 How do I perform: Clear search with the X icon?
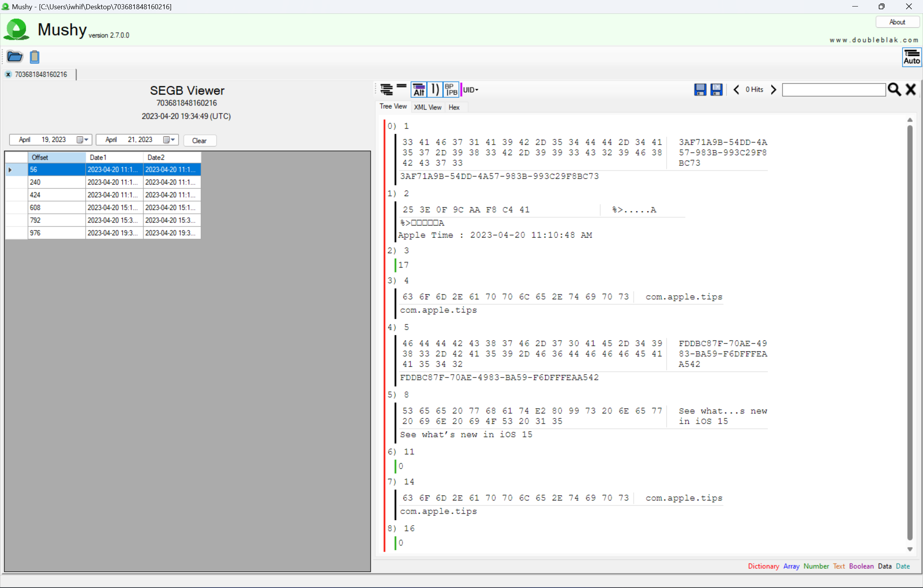coord(911,90)
